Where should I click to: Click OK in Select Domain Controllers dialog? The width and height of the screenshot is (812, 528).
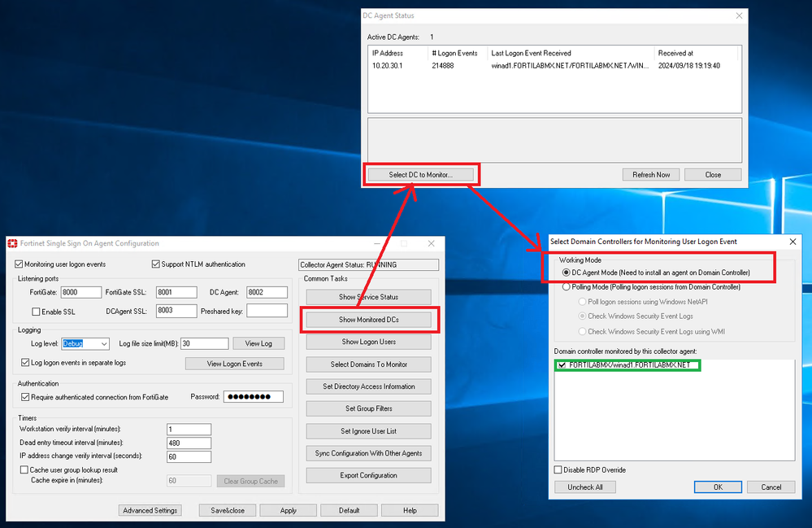coord(718,487)
